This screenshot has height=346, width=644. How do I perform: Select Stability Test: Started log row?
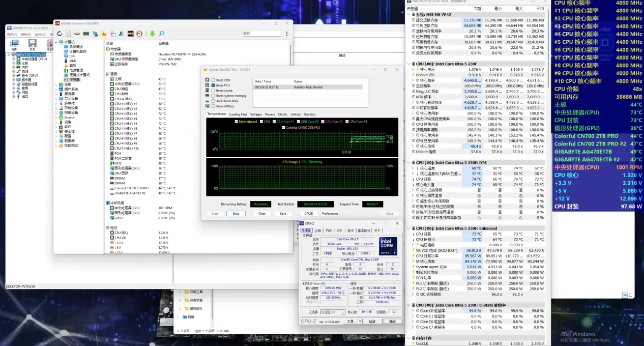click(x=309, y=87)
